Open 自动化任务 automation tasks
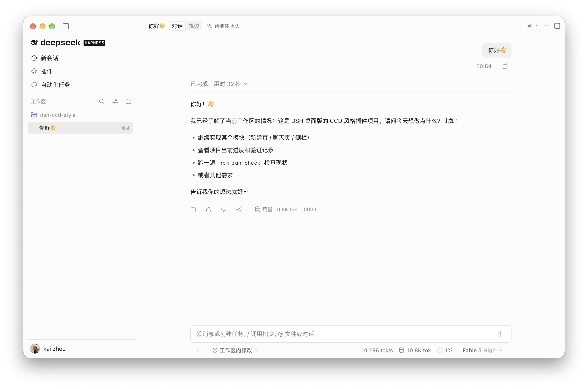 point(51,85)
